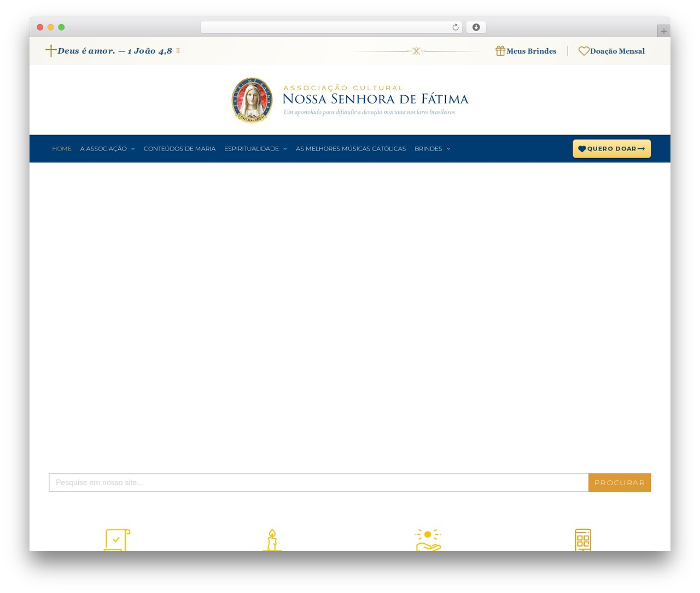
Task: Open a new browser tab with plus button
Action: pos(664,31)
